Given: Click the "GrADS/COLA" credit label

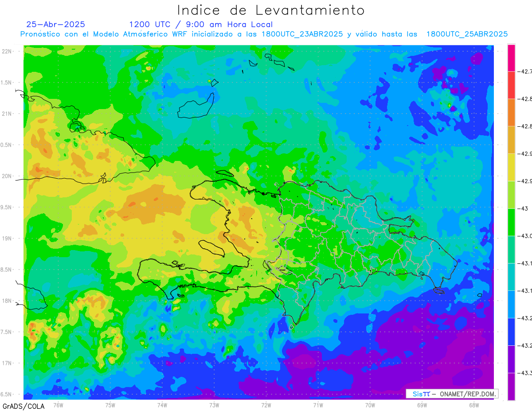Looking at the screenshot, I should (x=23, y=406).
